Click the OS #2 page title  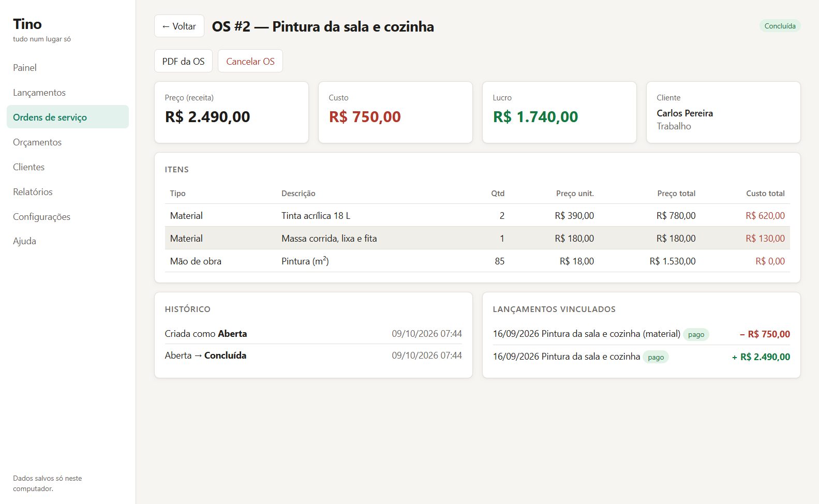coord(323,26)
